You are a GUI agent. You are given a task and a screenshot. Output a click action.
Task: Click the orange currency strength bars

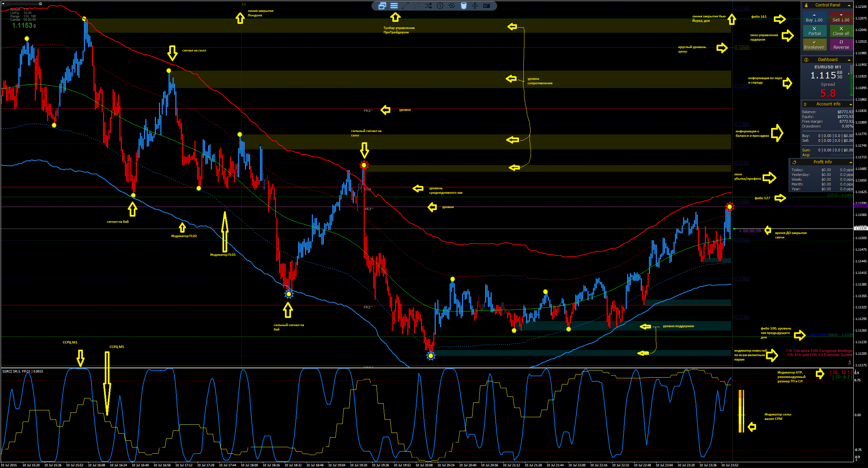pyautogui.click(x=741, y=411)
